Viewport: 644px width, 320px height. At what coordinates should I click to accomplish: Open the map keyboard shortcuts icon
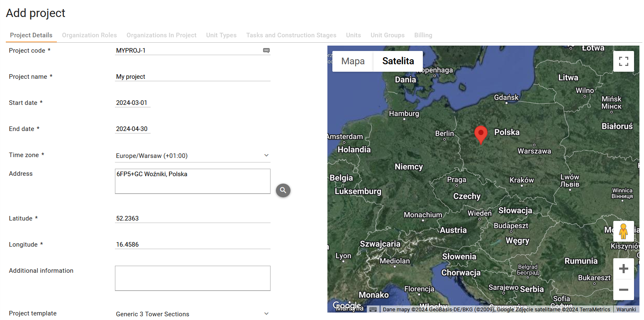(x=373, y=309)
